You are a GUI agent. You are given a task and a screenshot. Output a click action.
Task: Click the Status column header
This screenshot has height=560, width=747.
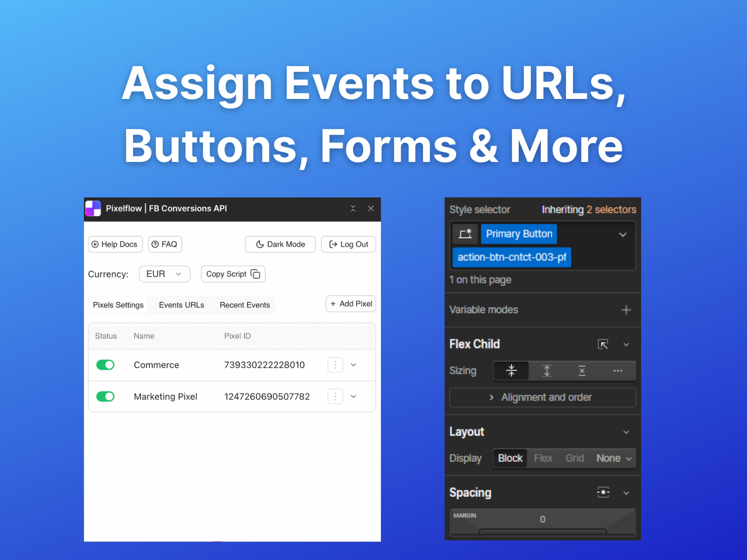coord(106,336)
